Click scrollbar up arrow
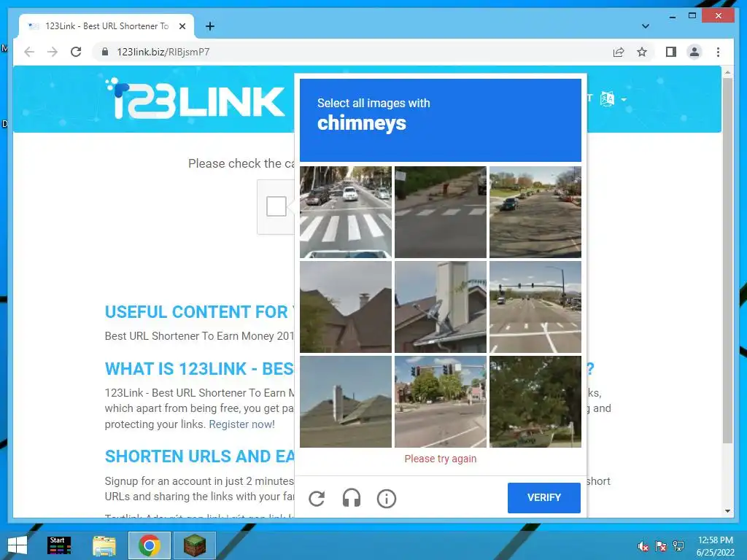Image resolution: width=747 pixels, height=560 pixels. click(727, 72)
